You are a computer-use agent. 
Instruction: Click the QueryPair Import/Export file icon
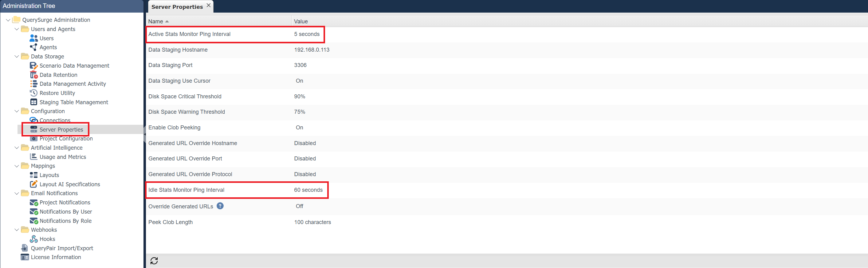(25, 248)
